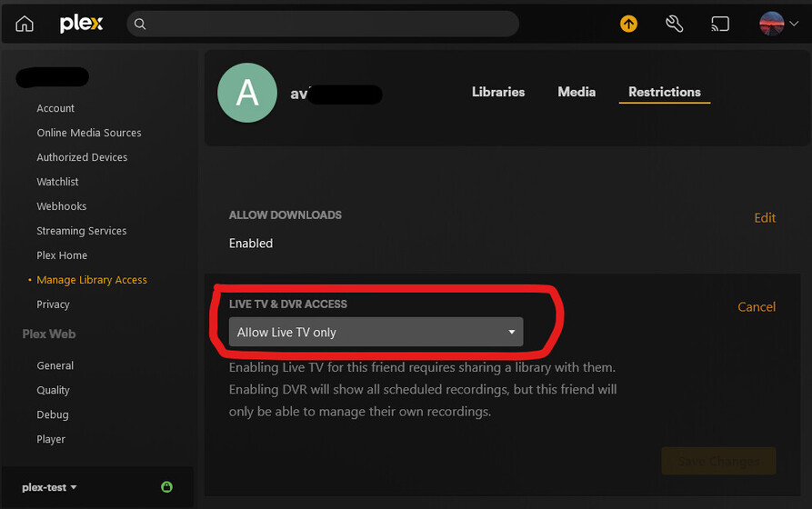Click the Enabled downloads value text
Viewport: 812px width, 509px height.
point(251,244)
